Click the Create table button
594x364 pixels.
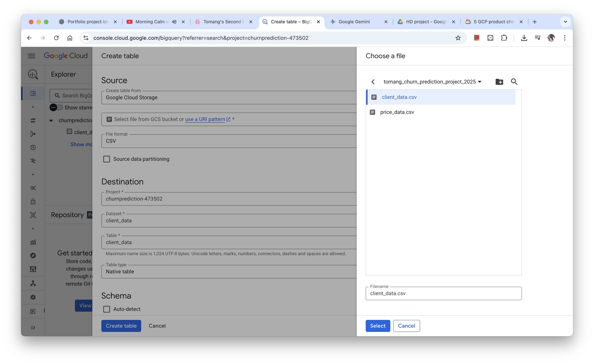click(121, 326)
